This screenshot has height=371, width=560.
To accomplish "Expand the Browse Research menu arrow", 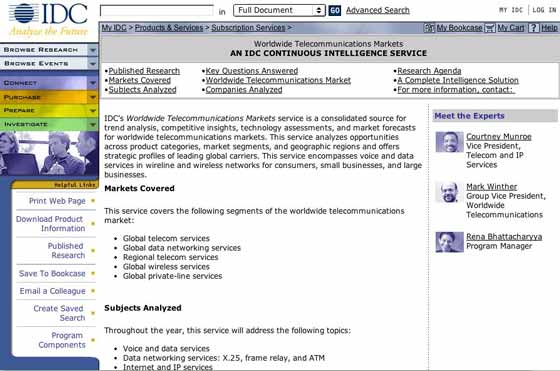I will (93, 50).
